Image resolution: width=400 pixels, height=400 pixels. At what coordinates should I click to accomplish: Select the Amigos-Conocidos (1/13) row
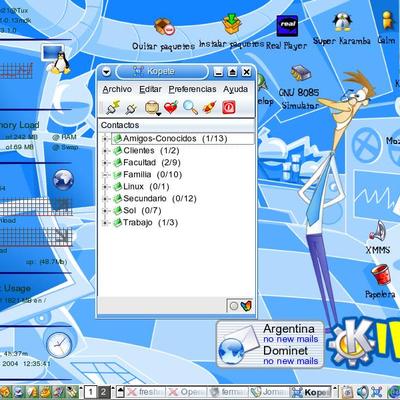(183, 139)
